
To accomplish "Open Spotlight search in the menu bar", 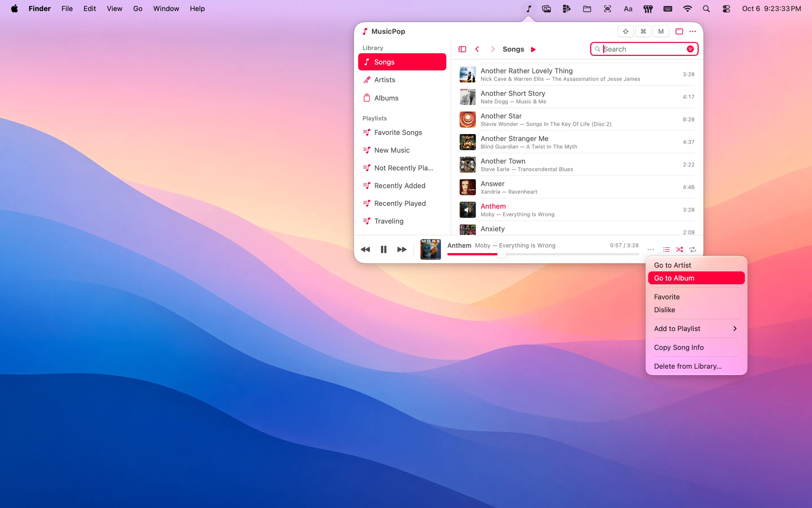I will point(706,9).
